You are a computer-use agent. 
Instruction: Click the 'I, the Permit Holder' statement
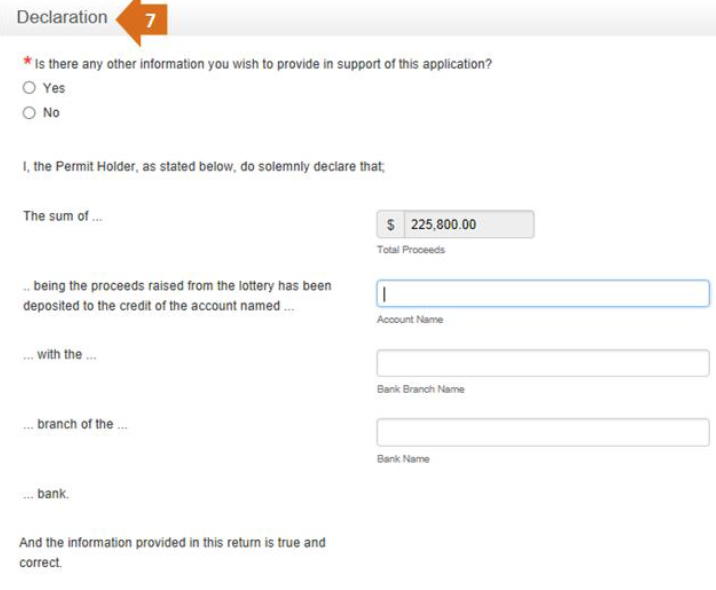click(x=204, y=166)
